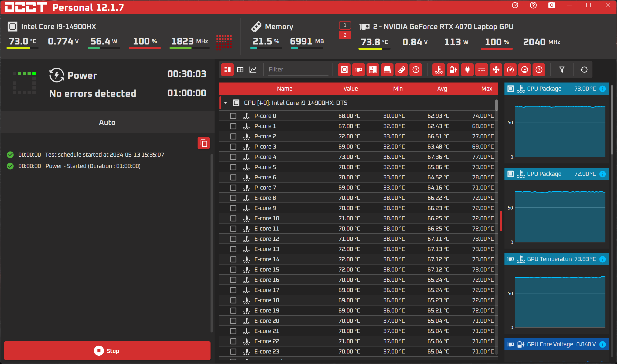Toggle the usage gauge filter icon
The image size is (617, 364).
524,70
